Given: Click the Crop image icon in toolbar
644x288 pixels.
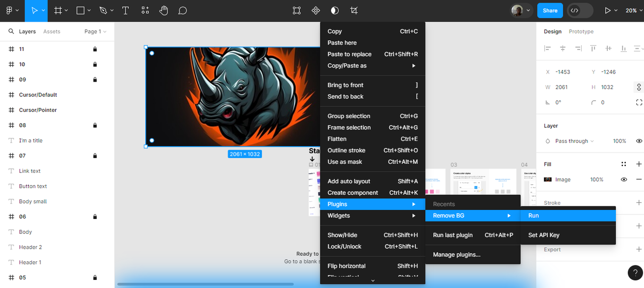Looking at the screenshot, I should 354,11.
